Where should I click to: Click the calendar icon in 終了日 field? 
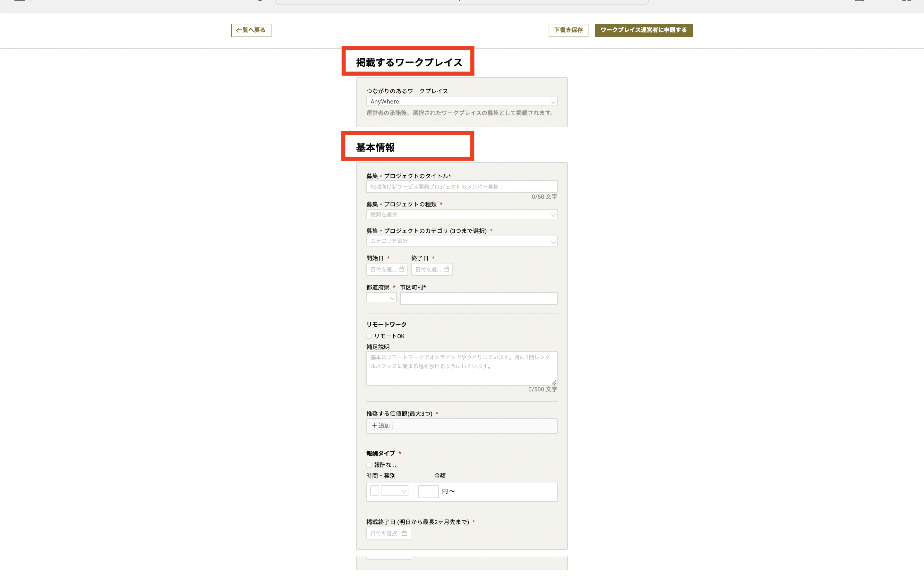tap(446, 269)
